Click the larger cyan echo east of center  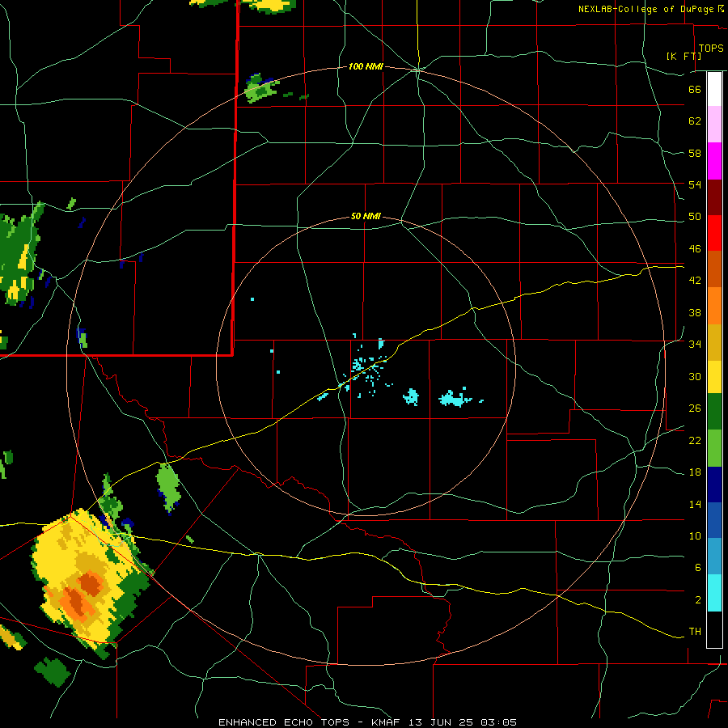455,397
